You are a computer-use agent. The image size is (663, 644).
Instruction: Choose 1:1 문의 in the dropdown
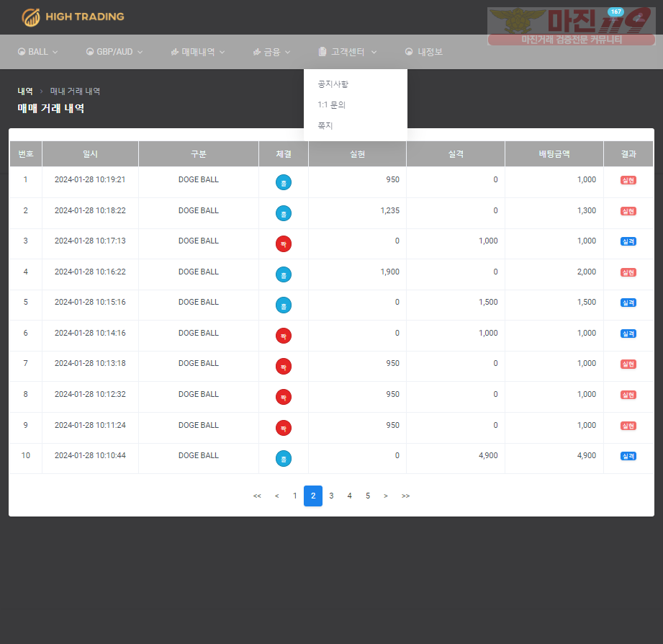coord(331,104)
